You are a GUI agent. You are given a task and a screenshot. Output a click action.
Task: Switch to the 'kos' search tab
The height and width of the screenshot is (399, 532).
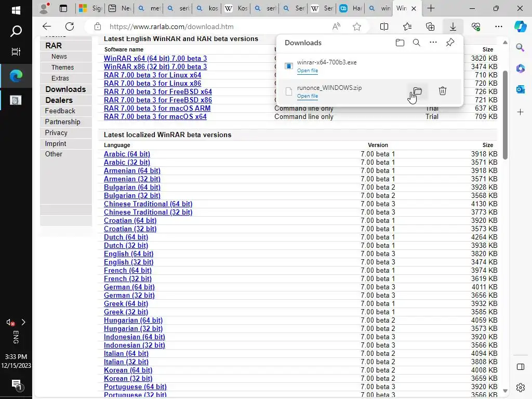pyautogui.click(x=207, y=8)
